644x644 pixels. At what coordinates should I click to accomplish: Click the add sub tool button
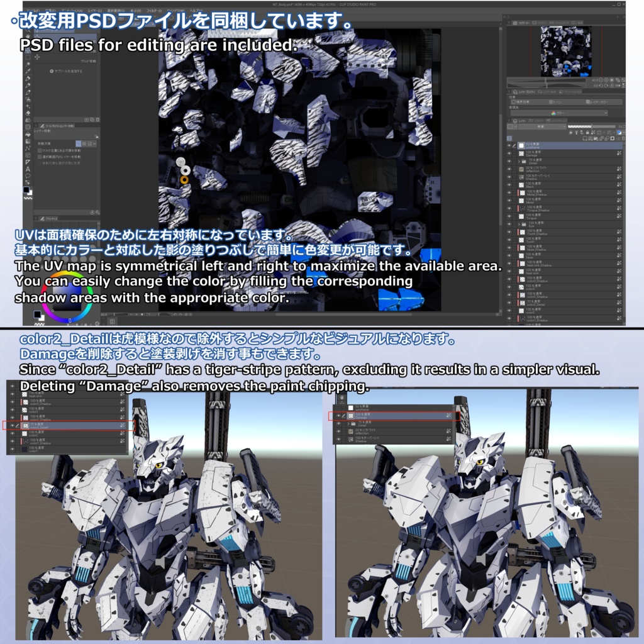[x=65, y=71]
